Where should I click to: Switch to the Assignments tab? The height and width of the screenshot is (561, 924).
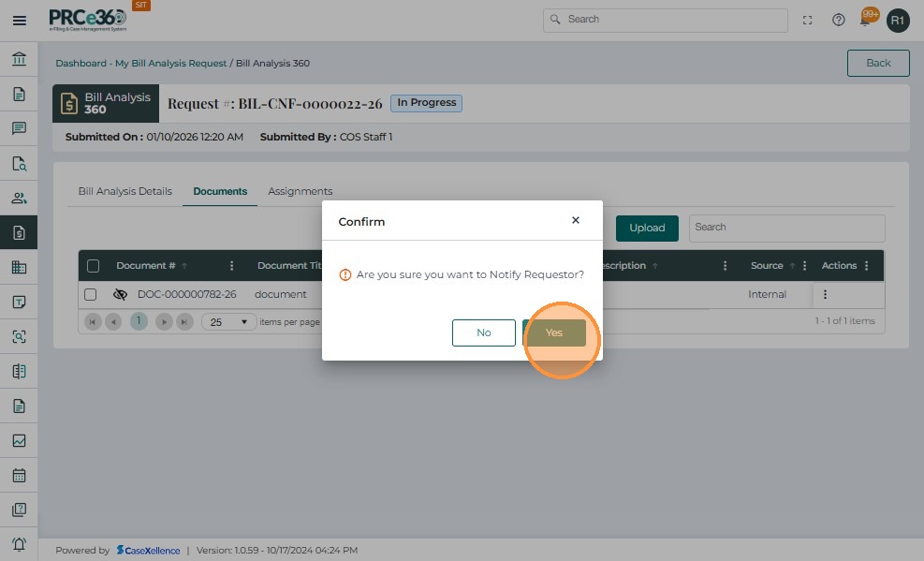tap(300, 191)
